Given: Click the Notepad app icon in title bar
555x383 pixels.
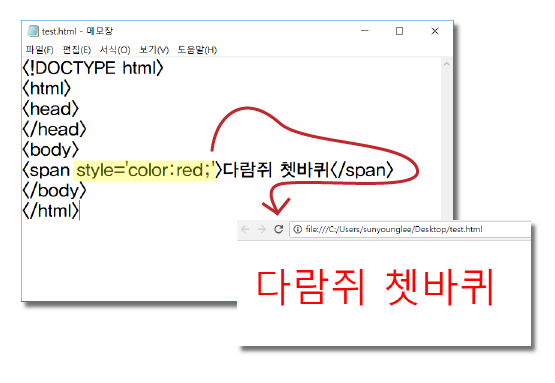Looking at the screenshot, I should (x=33, y=31).
